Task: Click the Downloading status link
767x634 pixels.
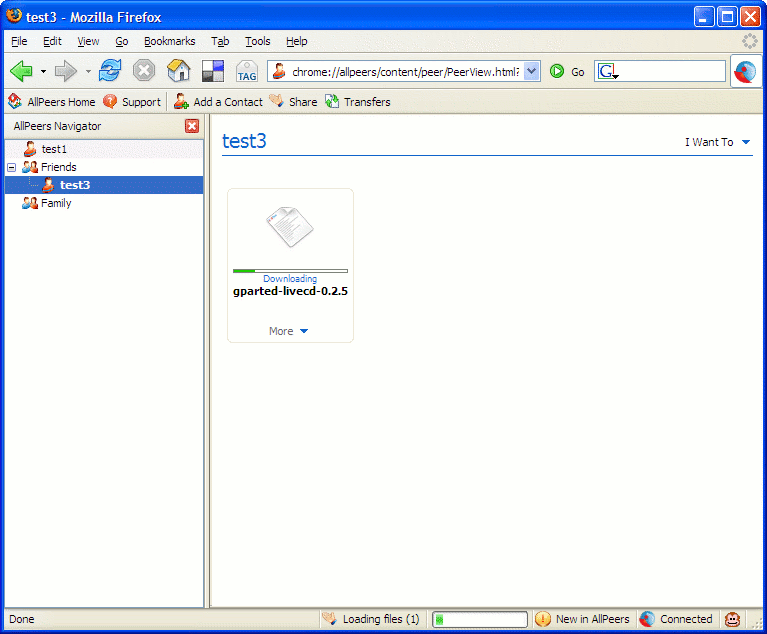Action: pyautogui.click(x=290, y=278)
